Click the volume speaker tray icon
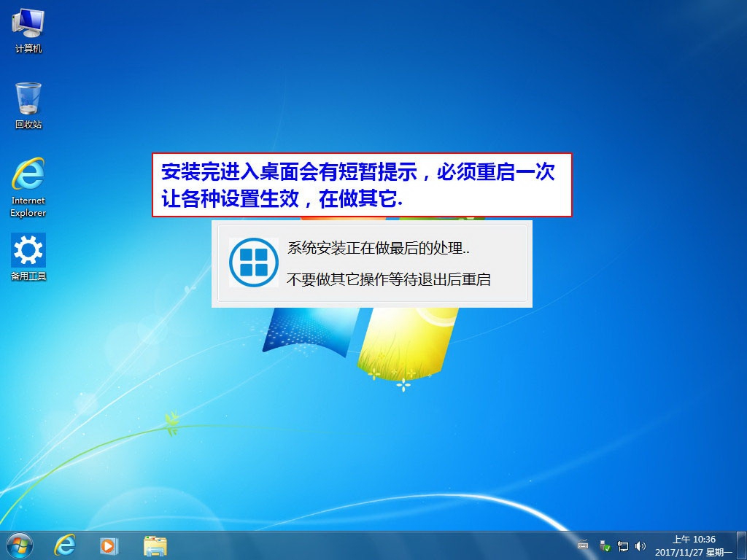The width and height of the screenshot is (747, 560). pyautogui.click(x=640, y=545)
